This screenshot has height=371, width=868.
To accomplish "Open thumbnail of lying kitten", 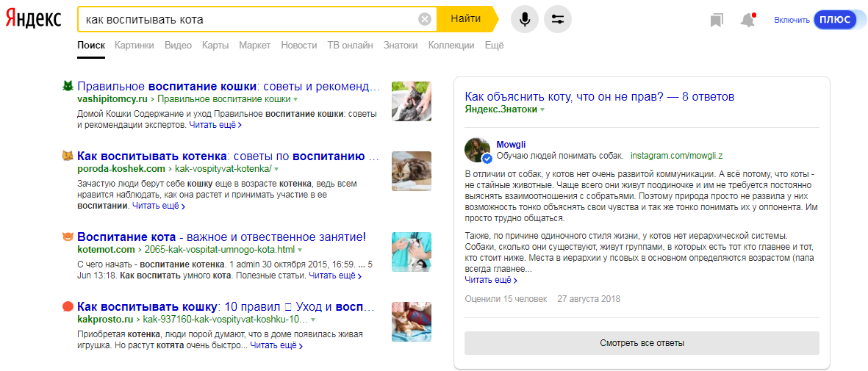I will pyautogui.click(x=412, y=171).
